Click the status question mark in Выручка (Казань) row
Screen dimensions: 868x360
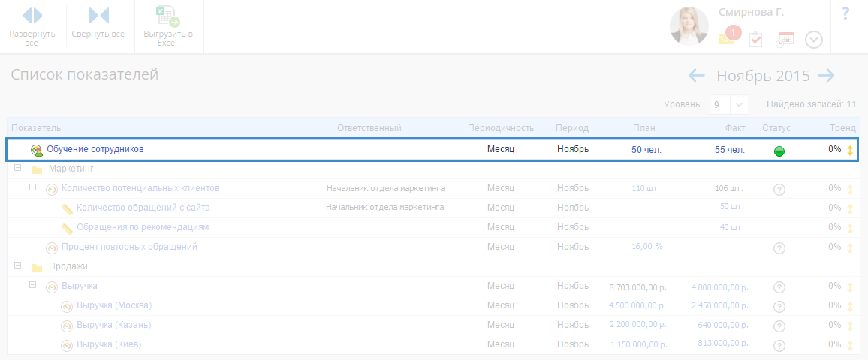(779, 326)
